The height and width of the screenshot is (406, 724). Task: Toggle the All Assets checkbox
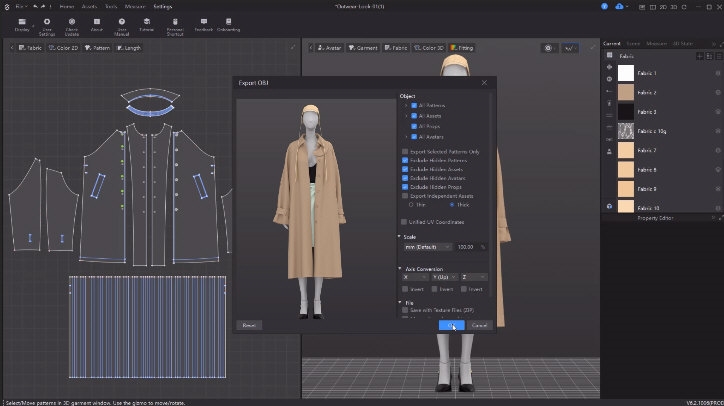tap(414, 116)
